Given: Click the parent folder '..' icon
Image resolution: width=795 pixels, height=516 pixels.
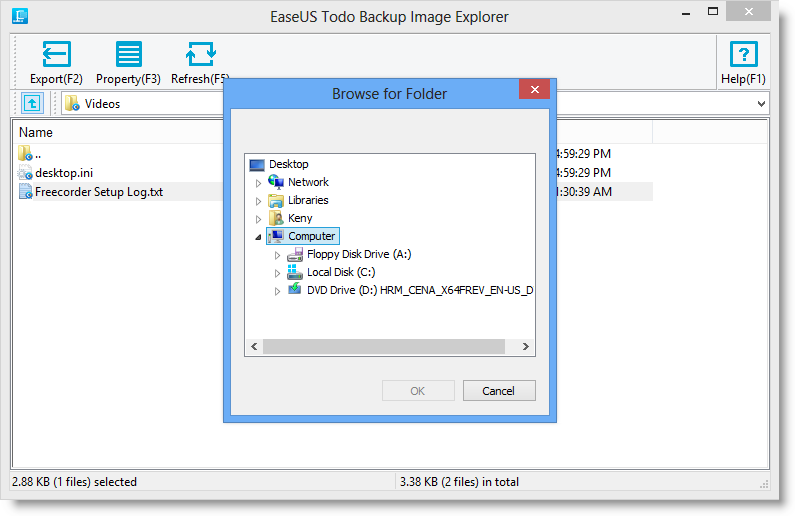Looking at the screenshot, I should tap(25, 153).
